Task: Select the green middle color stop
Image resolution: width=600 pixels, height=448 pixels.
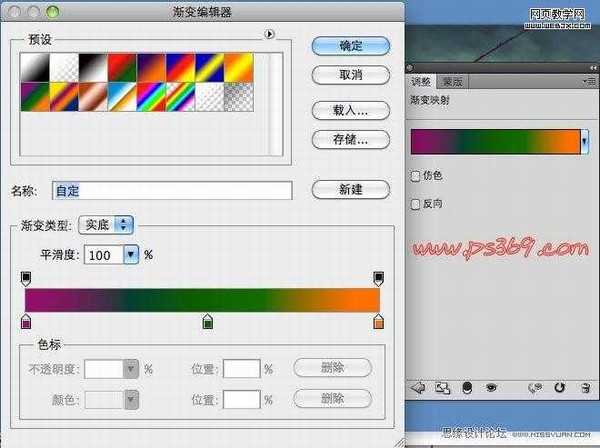Action: 208,321
